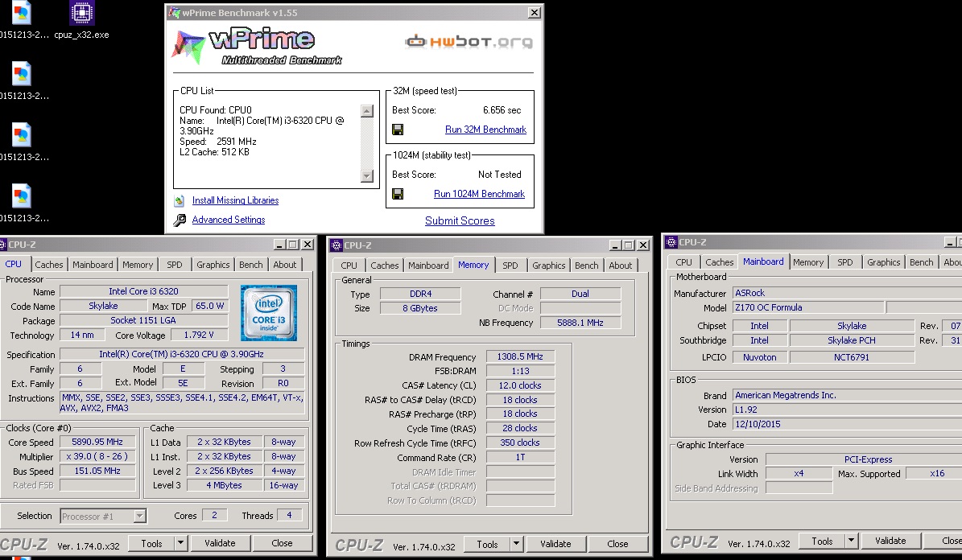Viewport: 962px width, 560px height.
Task: Select the SPD tab in the CPU-Z Memory window
Action: coord(510,266)
